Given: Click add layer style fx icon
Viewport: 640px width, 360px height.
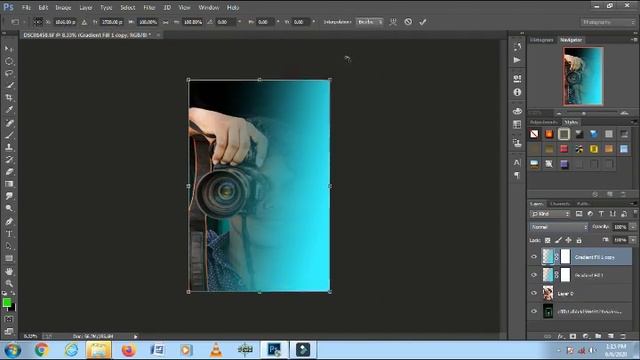Looking at the screenshot, I should tap(561, 336).
